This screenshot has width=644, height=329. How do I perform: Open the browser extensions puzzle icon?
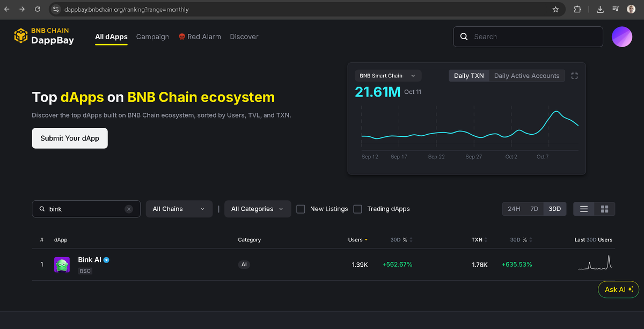click(577, 9)
